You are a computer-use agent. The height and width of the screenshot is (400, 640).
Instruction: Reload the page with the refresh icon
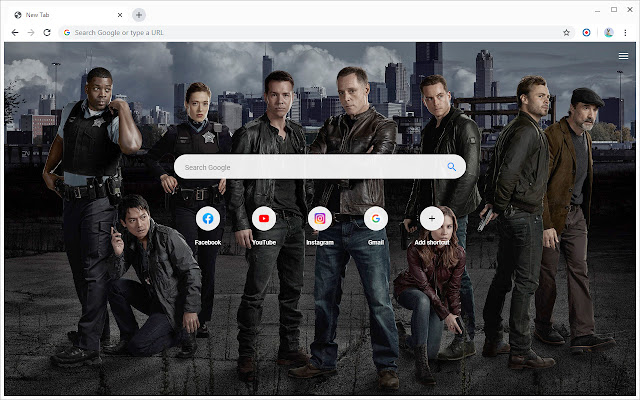point(47,32)
